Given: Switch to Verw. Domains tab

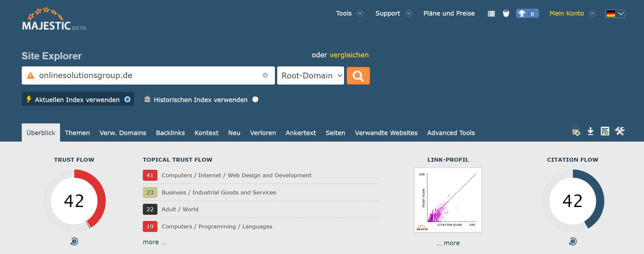Looking at the screenshot, I should [x=123, y=133].
